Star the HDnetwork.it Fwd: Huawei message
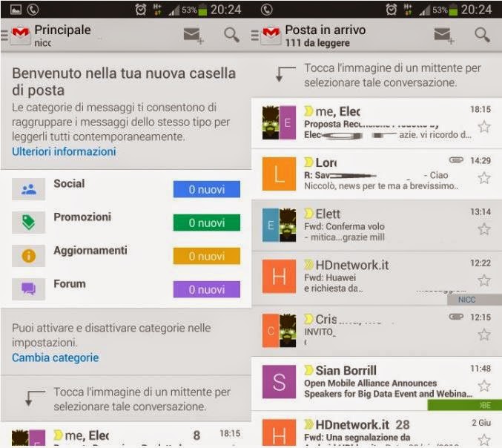The image size is (502, 448). [x=484, y=280]
